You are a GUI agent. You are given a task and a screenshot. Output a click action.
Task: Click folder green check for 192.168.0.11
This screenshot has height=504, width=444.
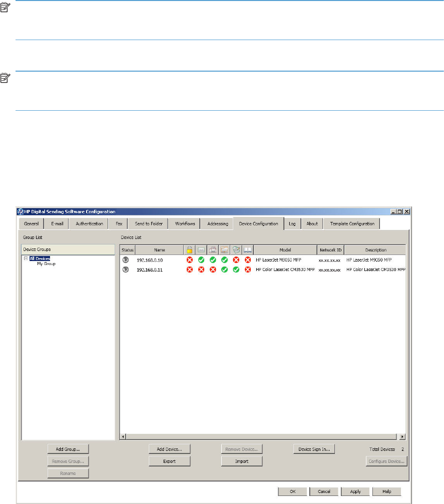tap(224, 270)
